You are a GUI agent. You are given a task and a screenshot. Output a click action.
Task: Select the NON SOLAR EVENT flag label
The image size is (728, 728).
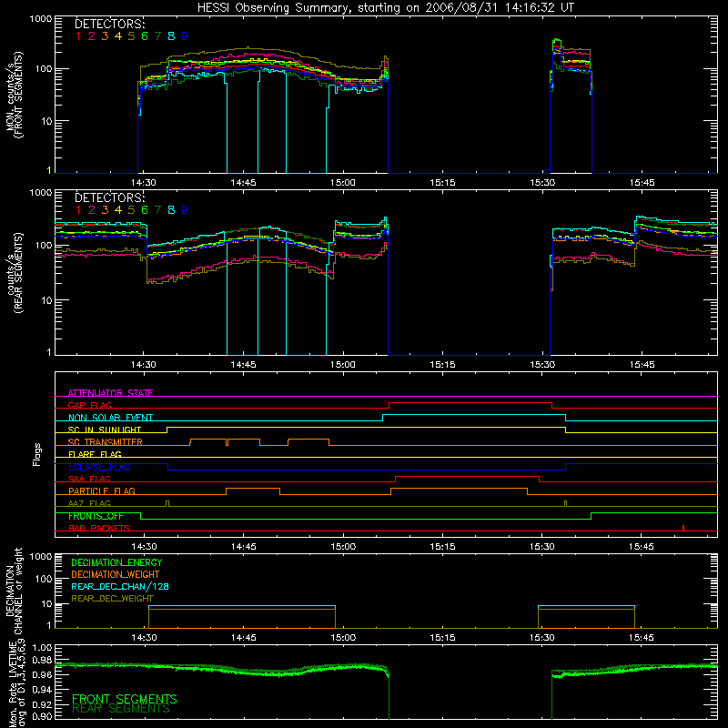(x=110, y=418)
